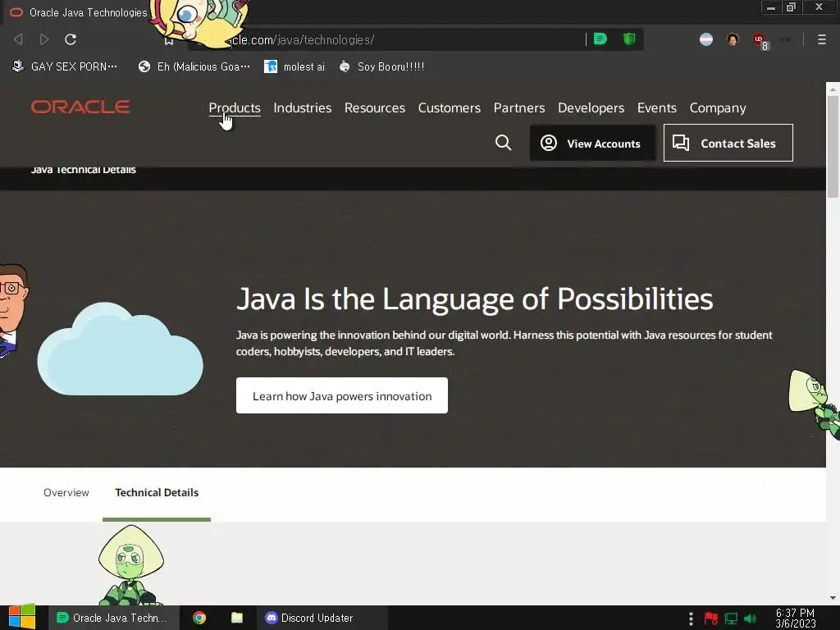Open the Resources menu
This screenshot has height=630, width=840.
[375, 107]
